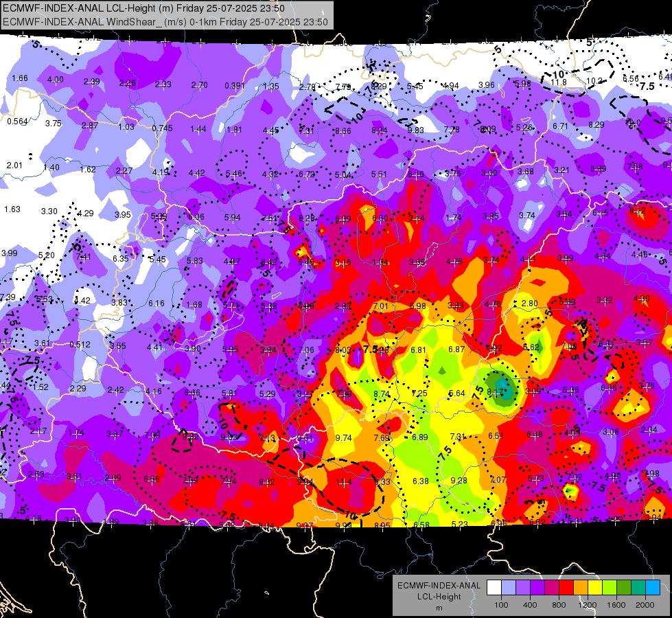Click the wind shear value 8.12
Screen dimensions: 672x618
click(x=638, y=211)
